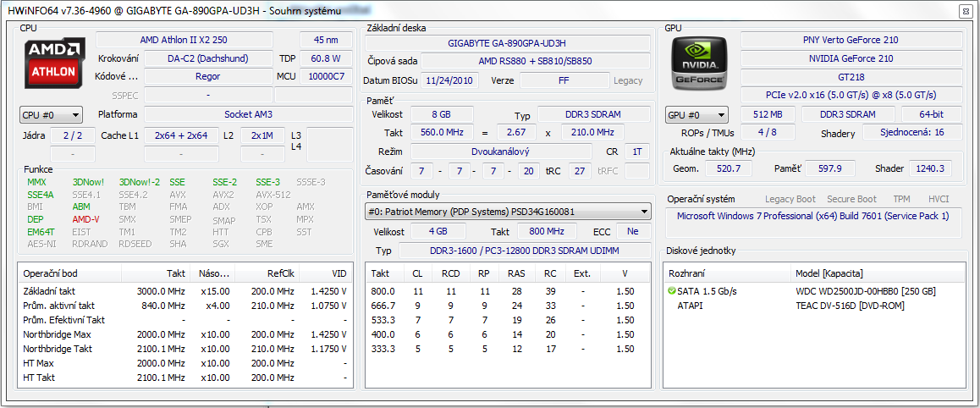Select the Základní takt row
Screen dimensions: 980x408
pyautogui.click(x=52, y=291)
